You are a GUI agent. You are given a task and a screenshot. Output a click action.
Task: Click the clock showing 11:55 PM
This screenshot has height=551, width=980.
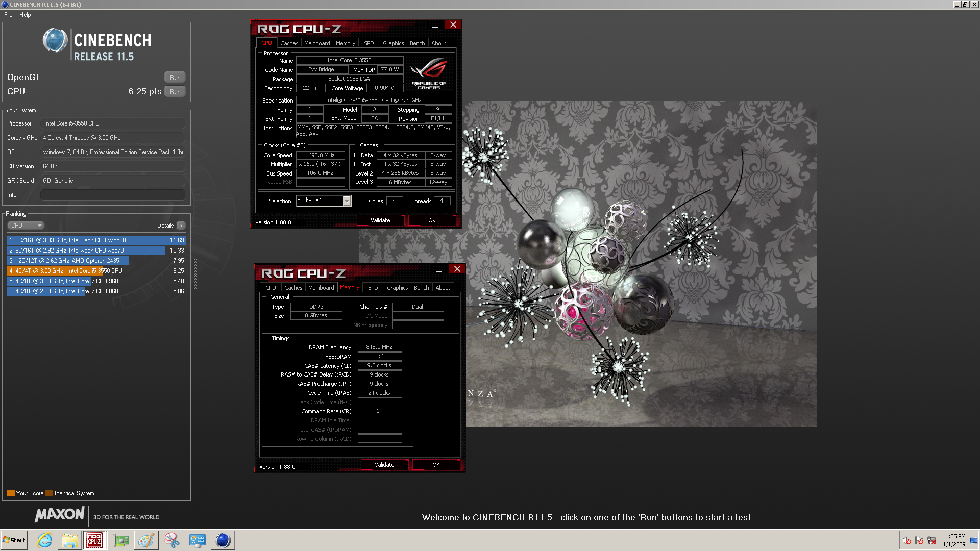coord(953,540)
